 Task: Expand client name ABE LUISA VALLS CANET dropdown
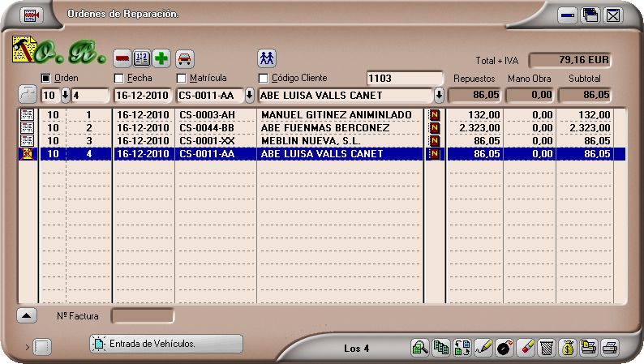coord(439,95)
